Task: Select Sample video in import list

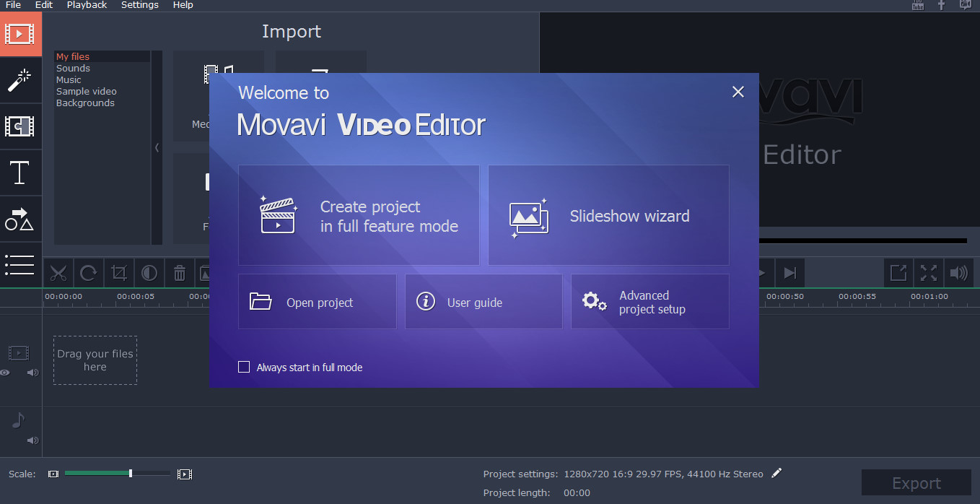Action: [102, 91]
